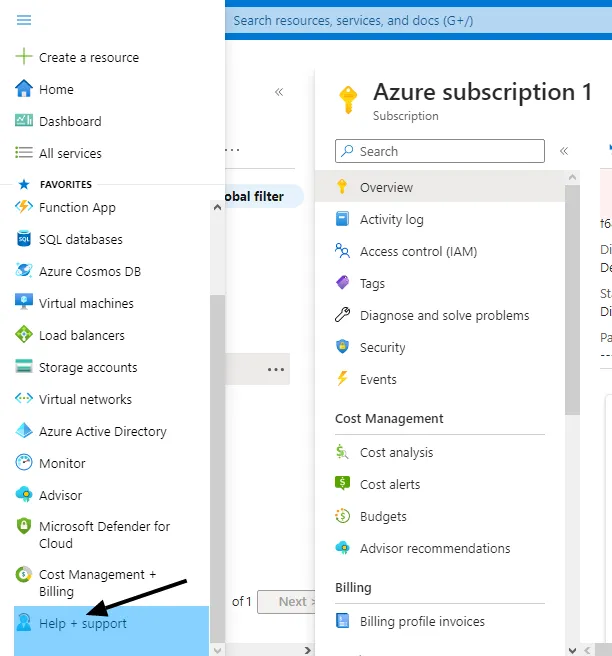Click the Dashboard chart icon
Image resolution: width=612 pixels, height=656 pixels.
[x=24, y=120]
